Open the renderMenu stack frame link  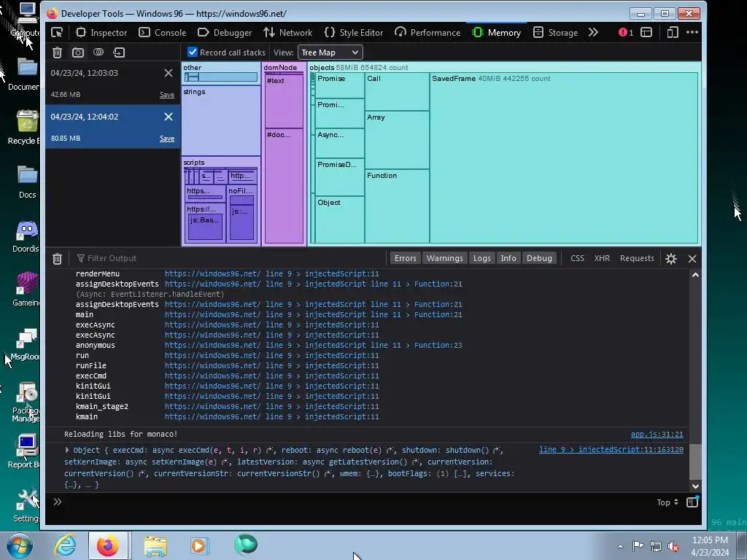point(272,274)
